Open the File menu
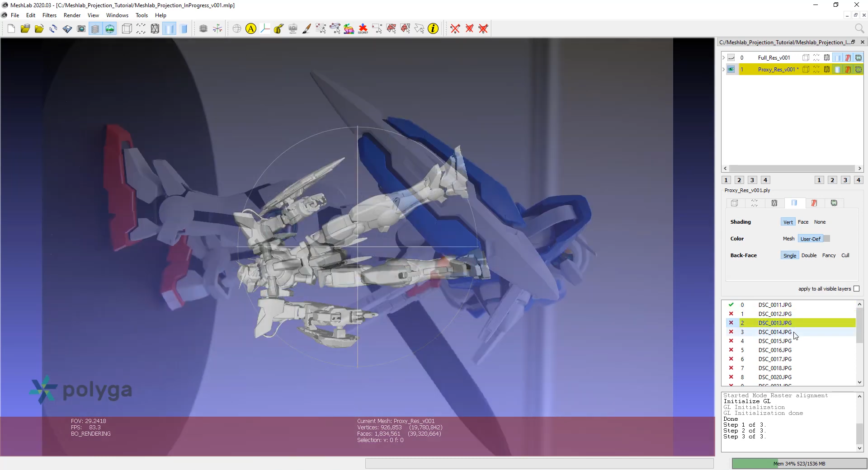The width and height of the screenshot is (868, 470). click(x=15, y=15)
